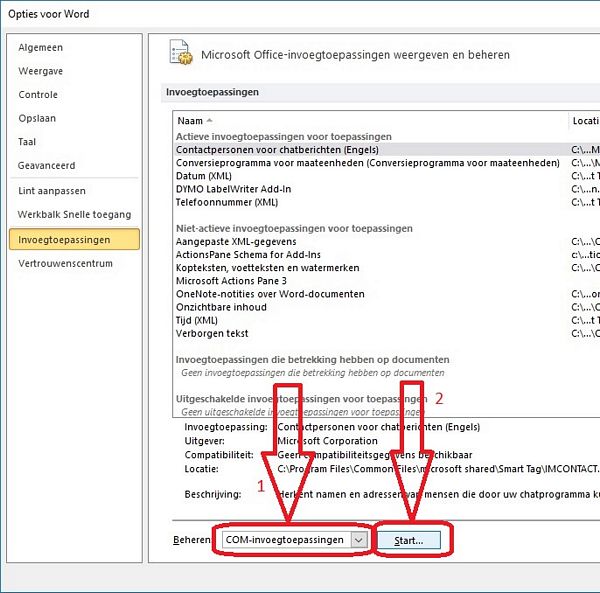Screen dimensions: 600x593
Task: Select the Controle category
Action: 38,94
